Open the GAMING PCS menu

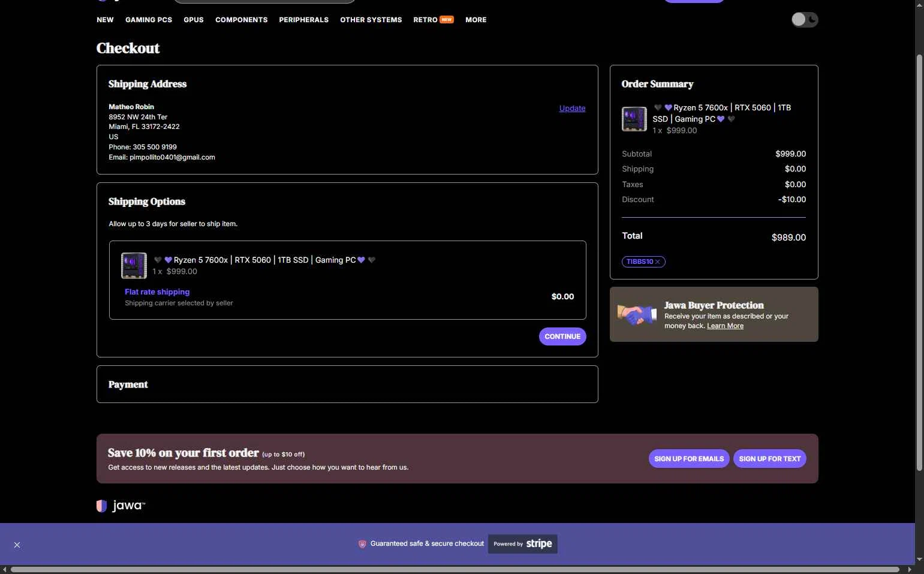(149, 20)
